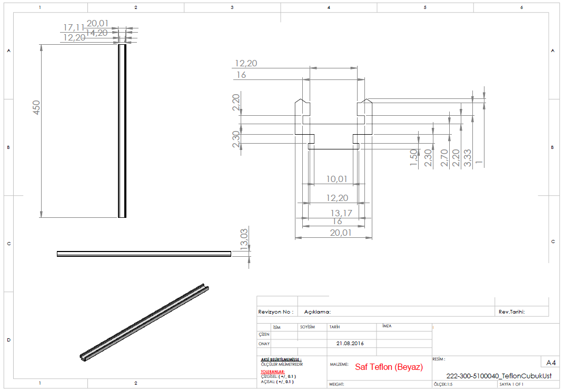Select the 10,01 inner width dimension
The image size is (564, 392).
pyautogui.click(x=337, y=179)
